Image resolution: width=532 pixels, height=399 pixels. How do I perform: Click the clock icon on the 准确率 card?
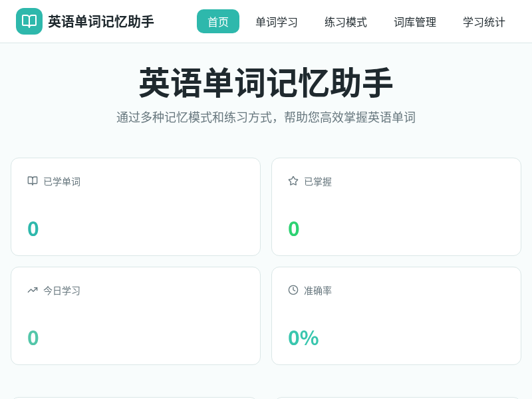(x=293, y=290)
